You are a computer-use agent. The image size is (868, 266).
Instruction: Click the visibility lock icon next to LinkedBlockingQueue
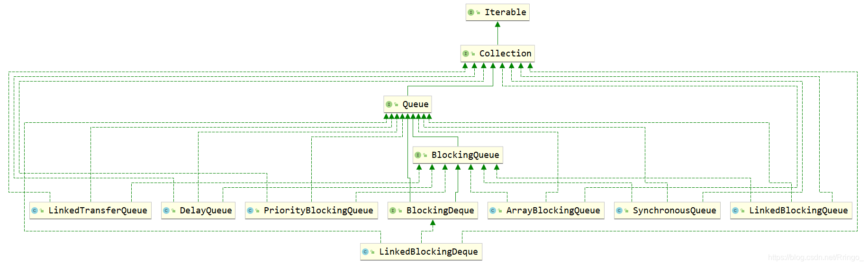pyautogui.click(x=742, y=211)
